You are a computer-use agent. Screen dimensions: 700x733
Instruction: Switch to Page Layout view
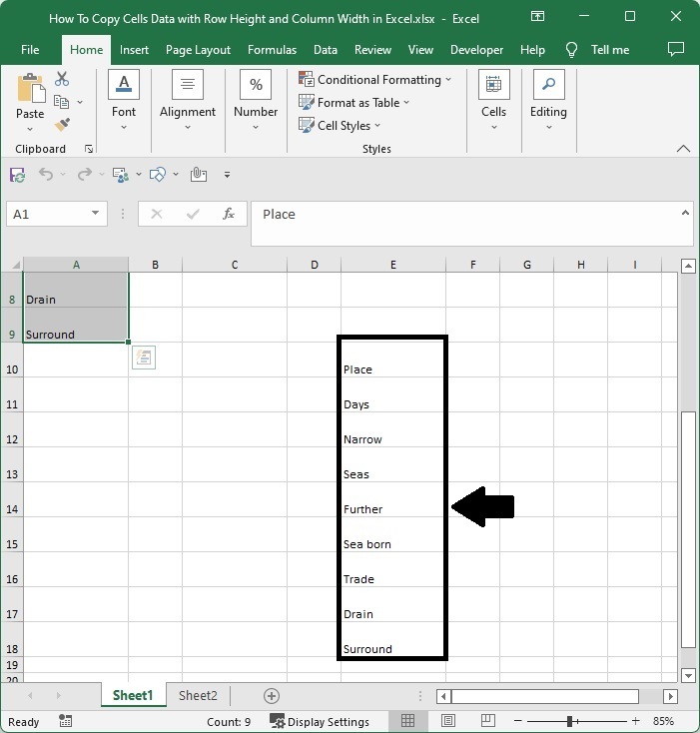pyautogui.click(x=448, y=720)
